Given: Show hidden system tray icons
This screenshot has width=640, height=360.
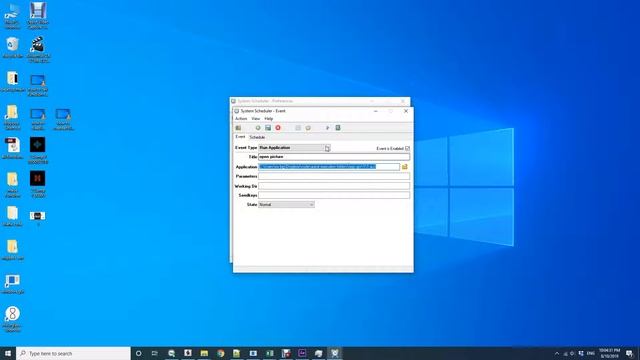Looking at the screenshot, I should (557, 353).
